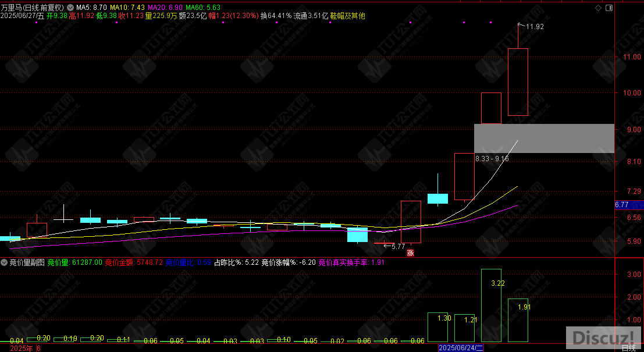Screen dimensions: 644x352
Task: Open the 鞋帽及其他 sector link
Action: pos(347,16)
